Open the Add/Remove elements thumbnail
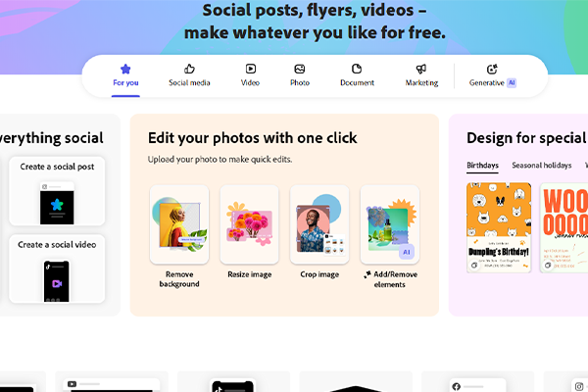This screenshot has height=392, width=588. 390,224
